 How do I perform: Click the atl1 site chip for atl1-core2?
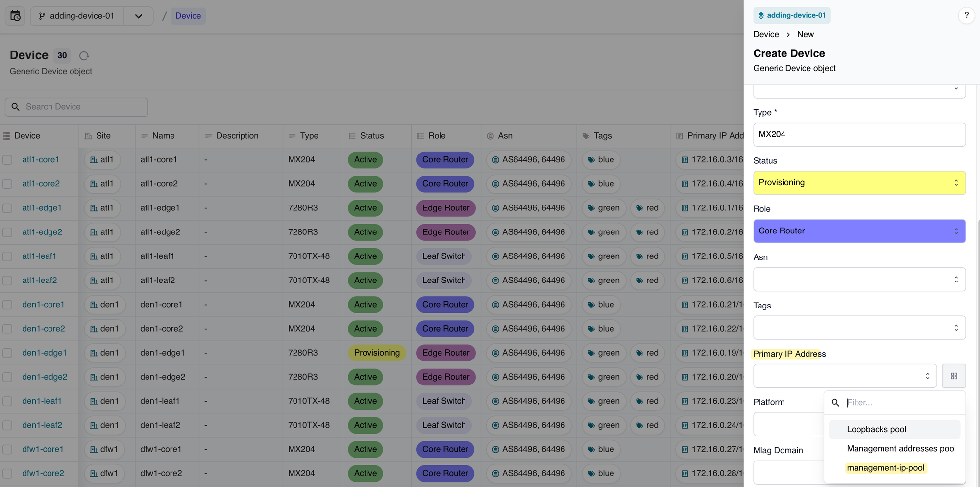tap(102, 184)
